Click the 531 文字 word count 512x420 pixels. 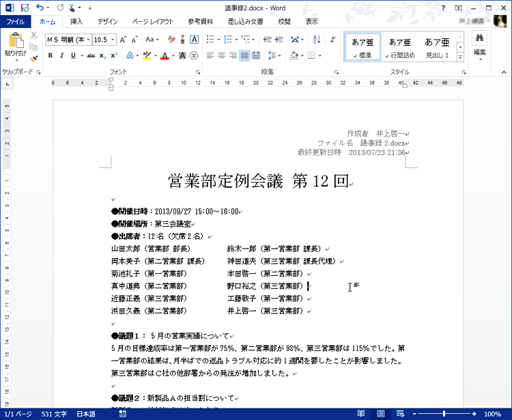pos(54,414)
